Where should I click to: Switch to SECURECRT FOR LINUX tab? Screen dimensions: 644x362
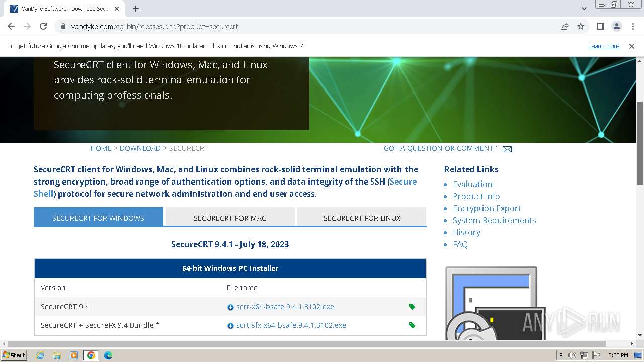(362, 217)
